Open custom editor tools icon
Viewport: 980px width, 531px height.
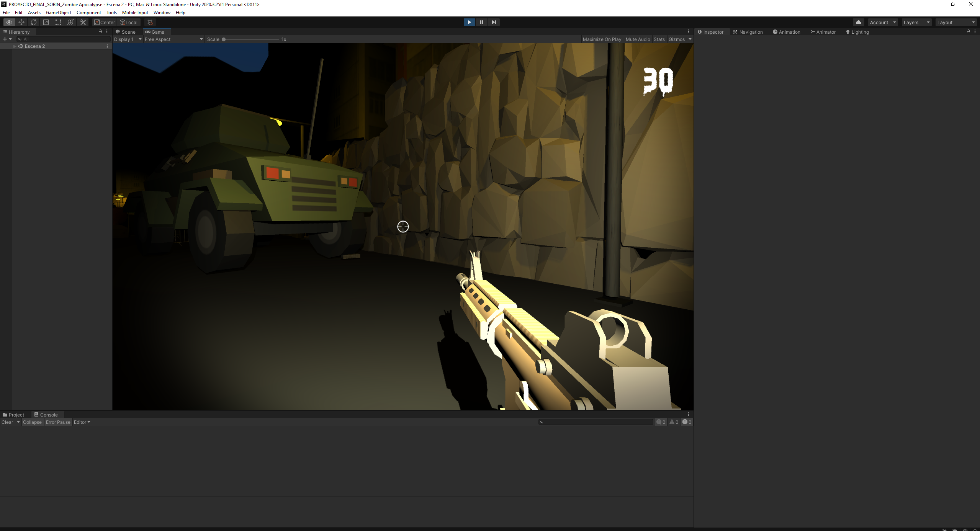(83, 22)
